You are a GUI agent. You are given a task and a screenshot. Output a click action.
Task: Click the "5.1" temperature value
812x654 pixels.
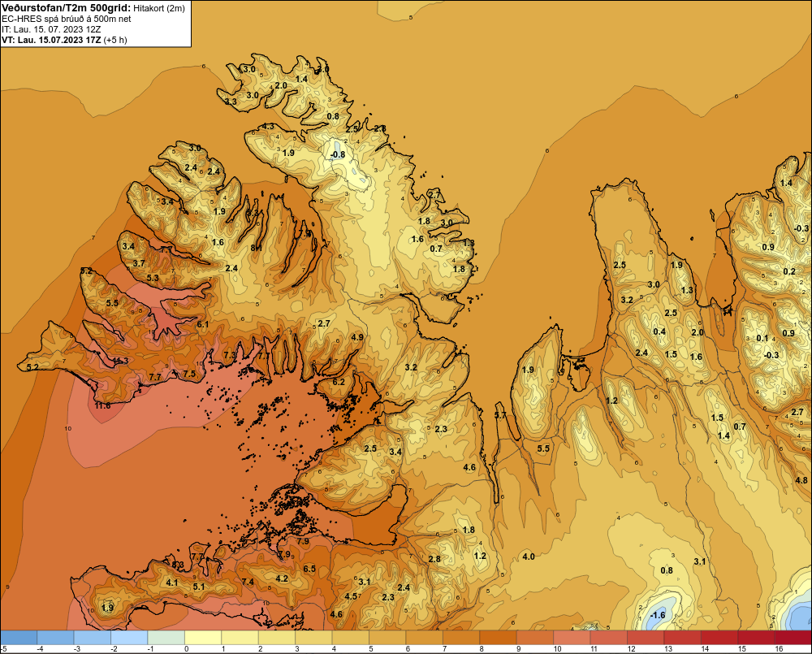point(199,587)
